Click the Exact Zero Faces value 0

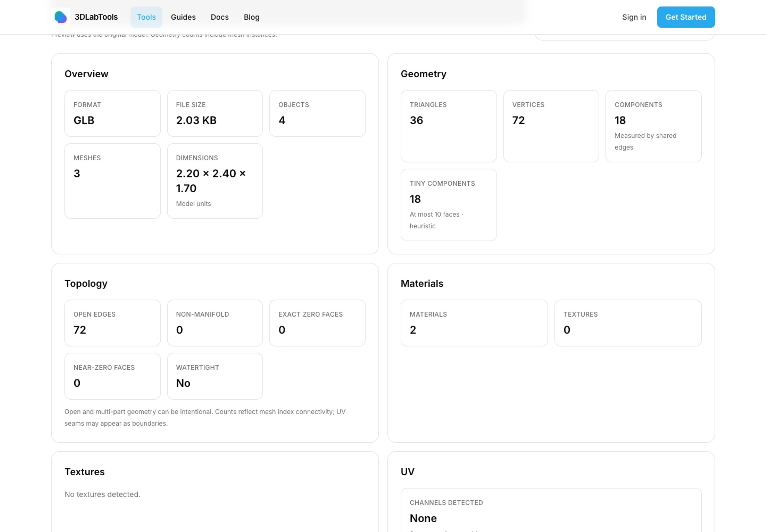point(282,330)
